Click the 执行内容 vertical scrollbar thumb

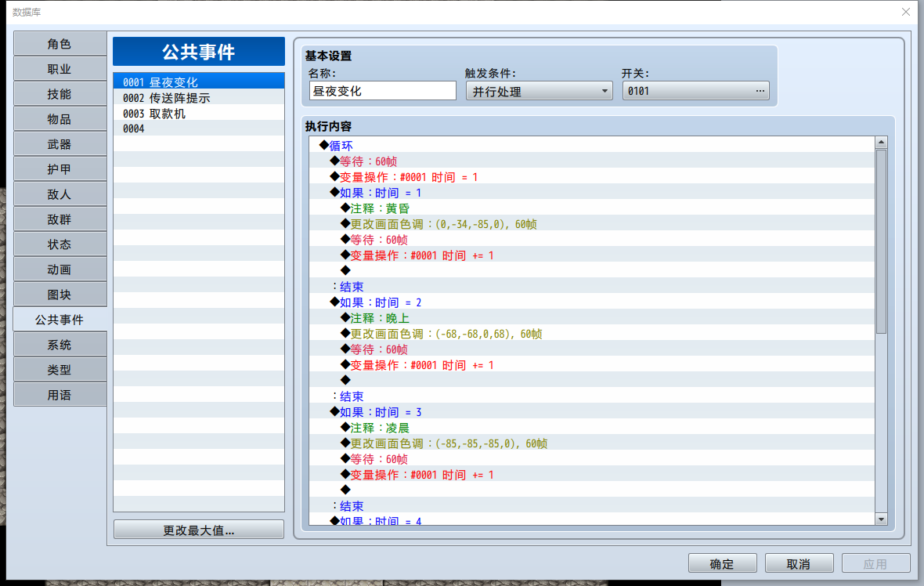tap(882, 241)
